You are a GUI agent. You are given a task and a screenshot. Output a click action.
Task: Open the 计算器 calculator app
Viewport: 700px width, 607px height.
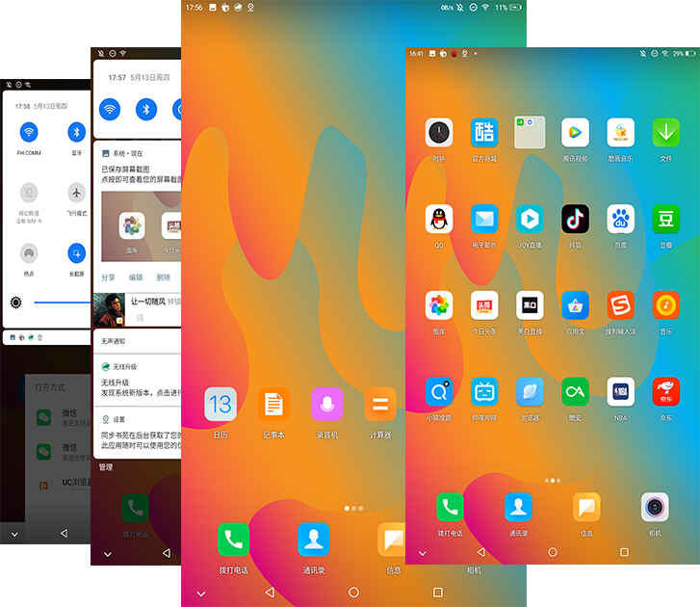coord(379,405)
